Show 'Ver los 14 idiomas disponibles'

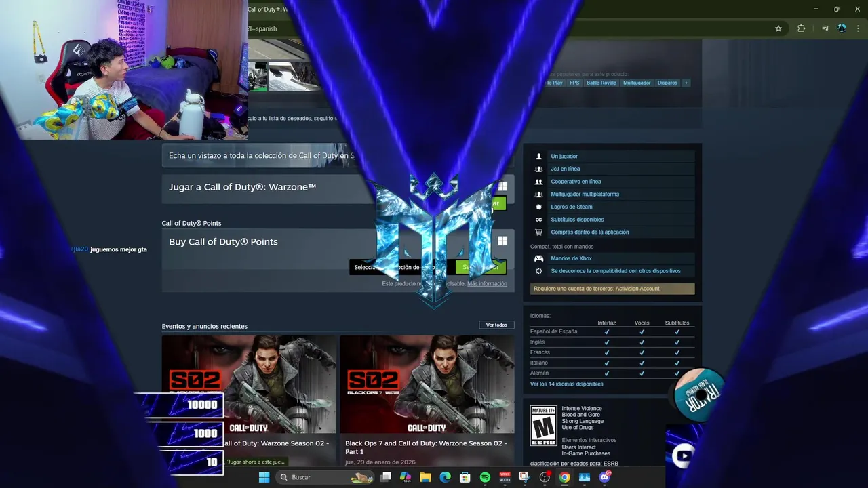tap(566, 384)
